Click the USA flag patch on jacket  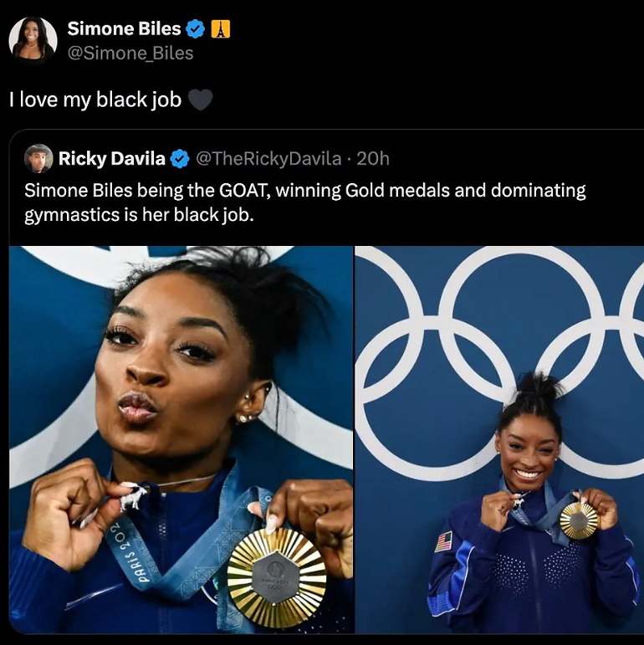(x=444, y=541)
